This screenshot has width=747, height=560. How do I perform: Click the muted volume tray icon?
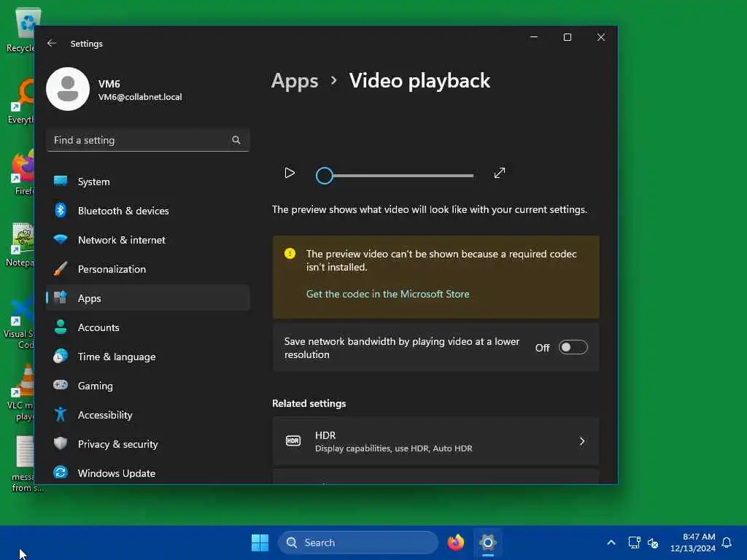pos(653,542)
